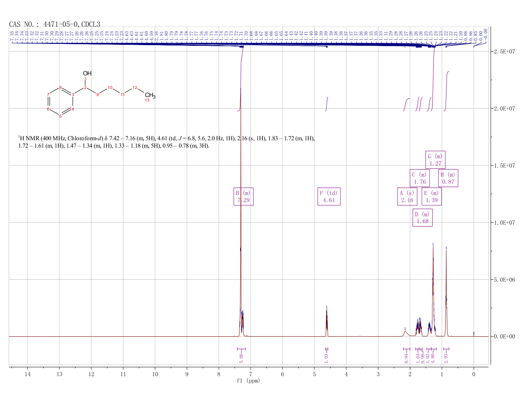Click the CH3 group labeled 13
The width and height of the screenshot is (532, 411).
150,95
